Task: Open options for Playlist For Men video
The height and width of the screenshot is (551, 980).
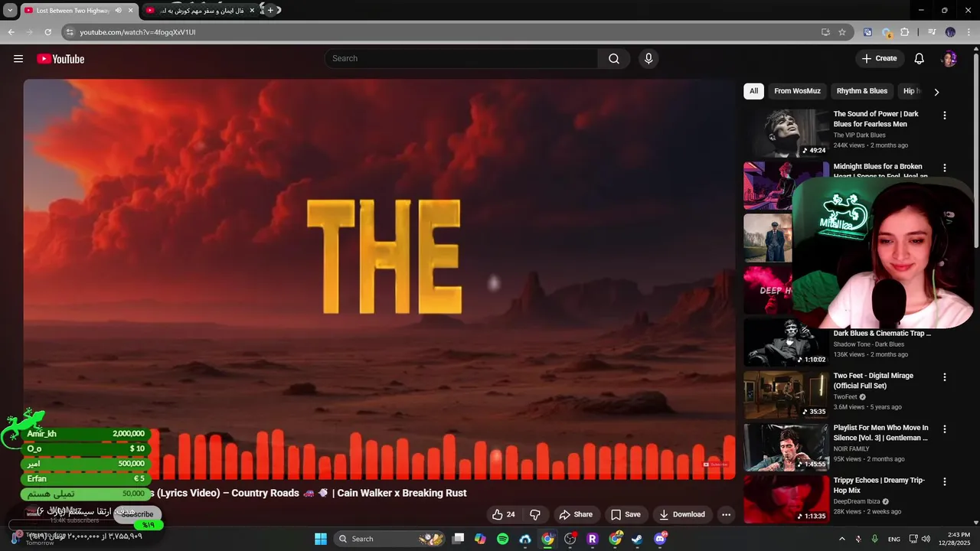Action: (944, 429)
